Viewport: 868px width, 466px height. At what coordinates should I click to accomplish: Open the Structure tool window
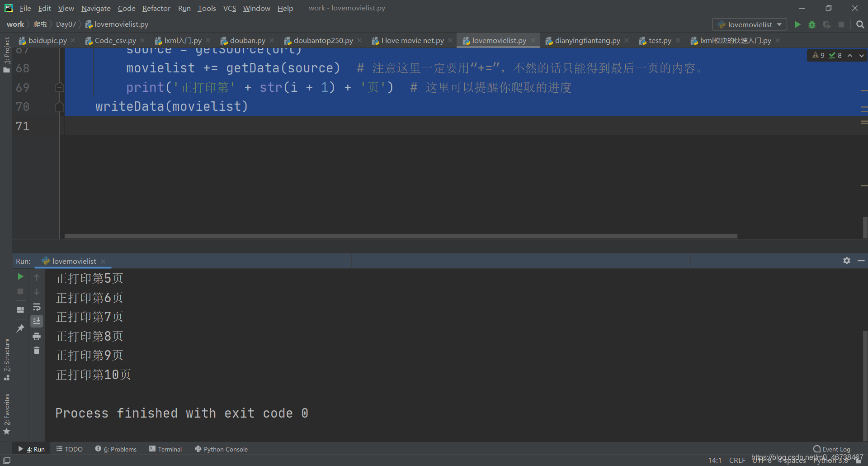click(6, 359)
